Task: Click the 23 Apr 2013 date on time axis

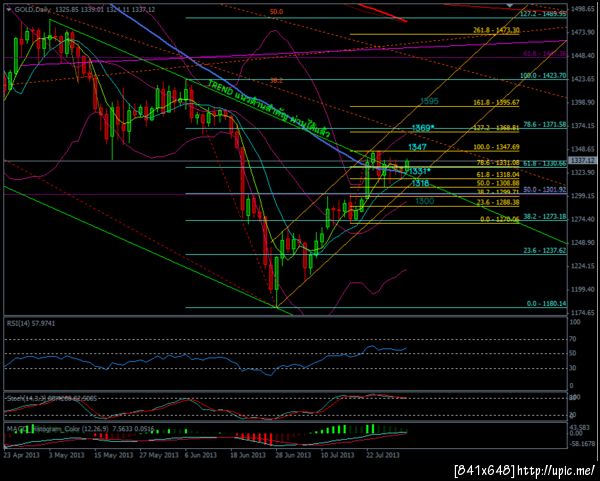Action: [20, 455]
